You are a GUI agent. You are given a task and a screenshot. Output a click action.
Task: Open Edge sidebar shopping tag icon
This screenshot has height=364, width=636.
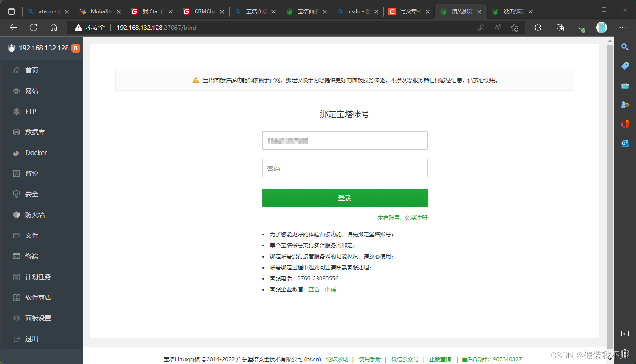pos(625,66)
